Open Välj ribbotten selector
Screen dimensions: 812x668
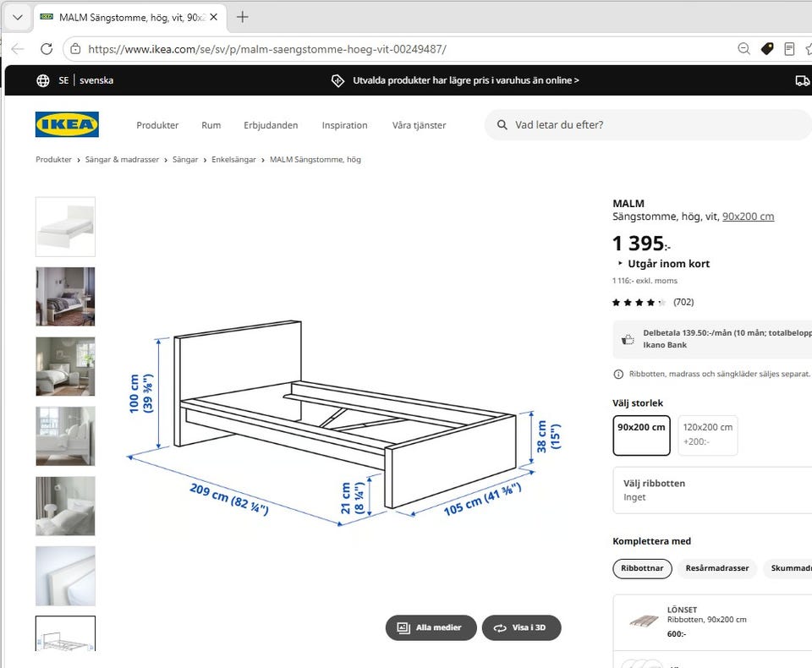coord(712,490)
